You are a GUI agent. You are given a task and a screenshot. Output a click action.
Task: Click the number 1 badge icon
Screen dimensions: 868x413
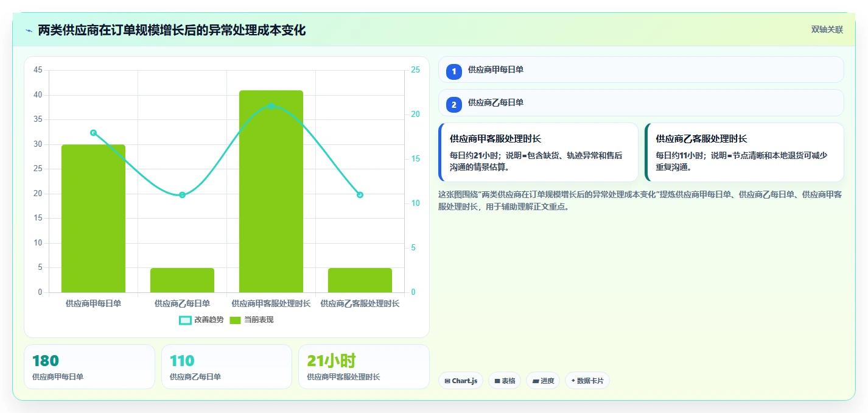click(x=454, y=72)
